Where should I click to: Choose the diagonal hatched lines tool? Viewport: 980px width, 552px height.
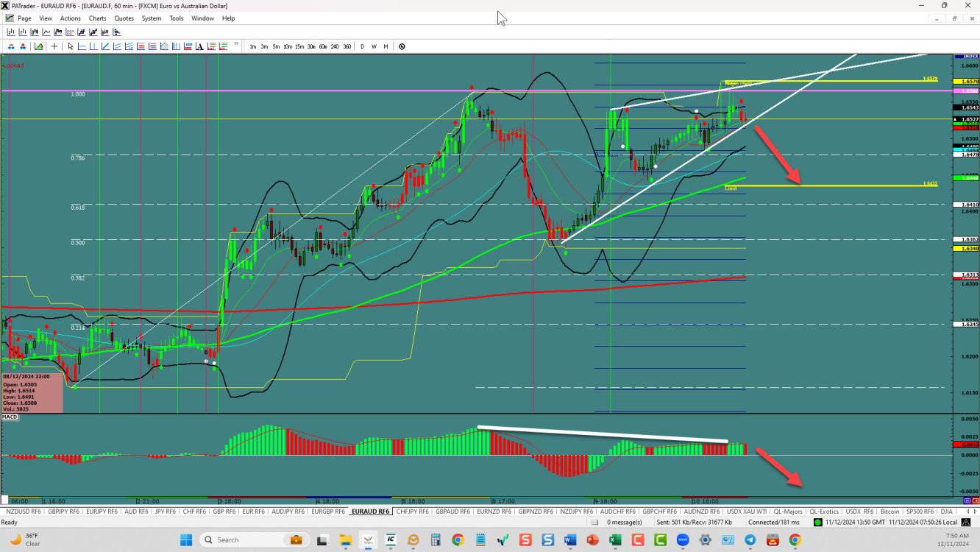pyautogui.click(x=164, y=46)
